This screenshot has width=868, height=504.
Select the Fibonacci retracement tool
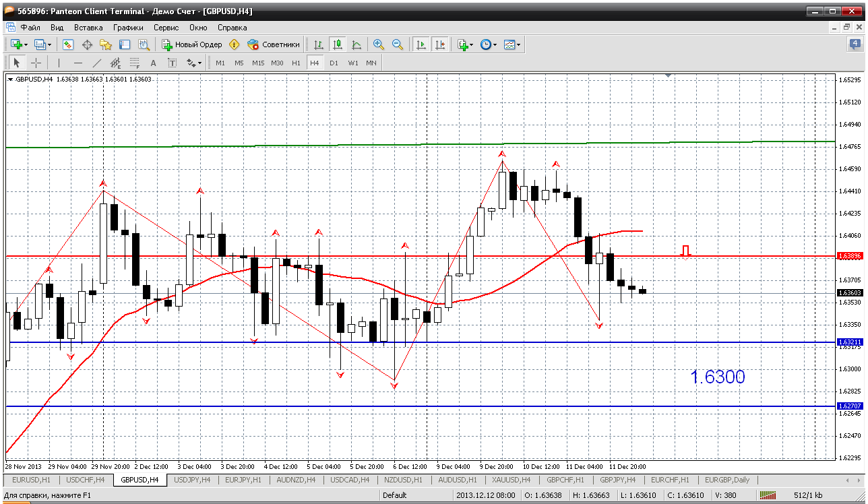[x=134, y=63]
